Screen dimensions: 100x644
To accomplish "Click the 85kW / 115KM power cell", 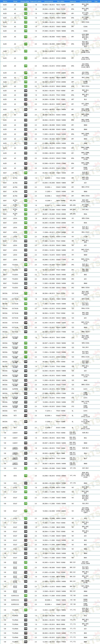I will pos(61,487).
